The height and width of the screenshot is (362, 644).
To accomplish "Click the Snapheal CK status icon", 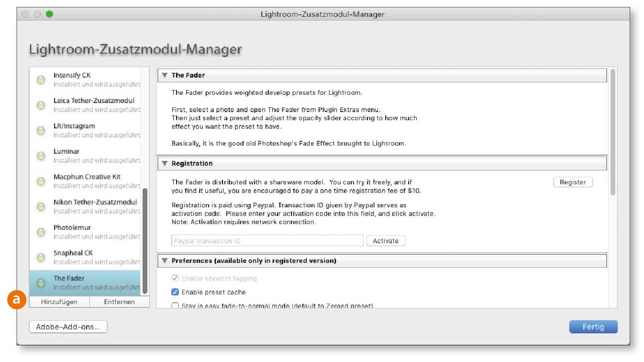I will [41, 258].
